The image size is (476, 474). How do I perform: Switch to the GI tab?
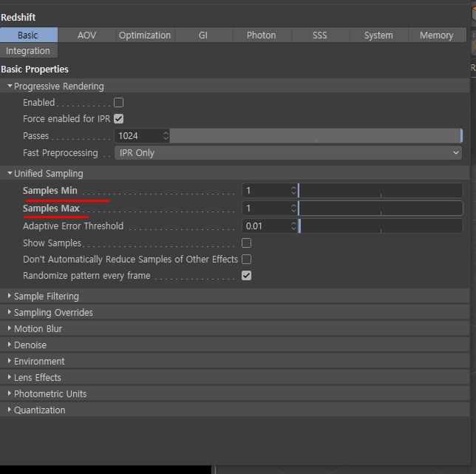(203, 35)
